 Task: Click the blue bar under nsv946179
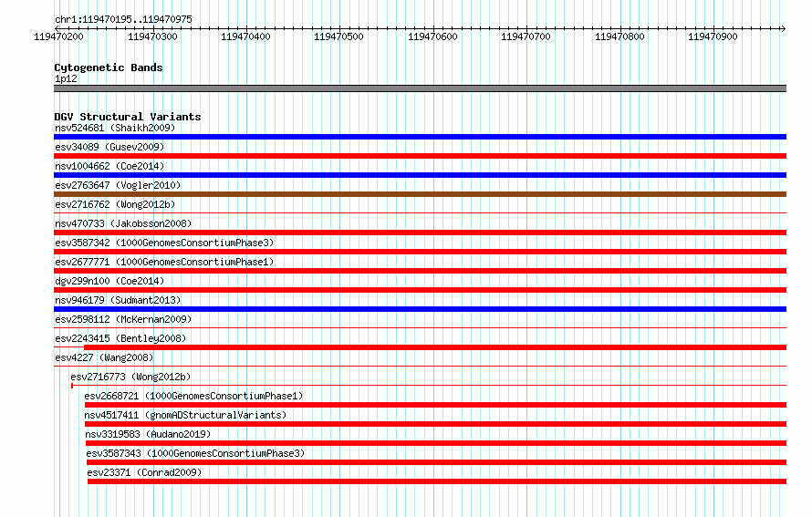(420, 309)
